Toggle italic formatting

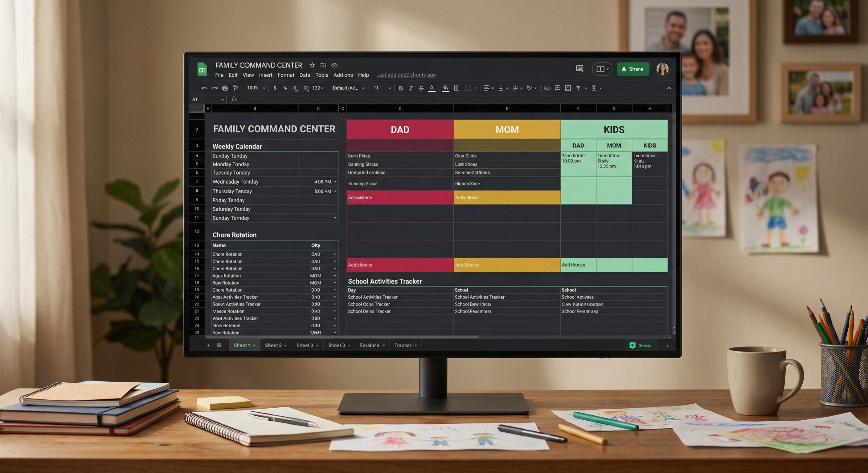(x=411, y=88)
